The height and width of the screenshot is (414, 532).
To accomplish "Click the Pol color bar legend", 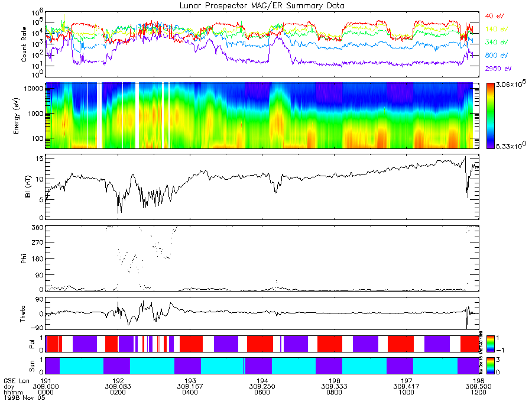I will tap(490, 344).
